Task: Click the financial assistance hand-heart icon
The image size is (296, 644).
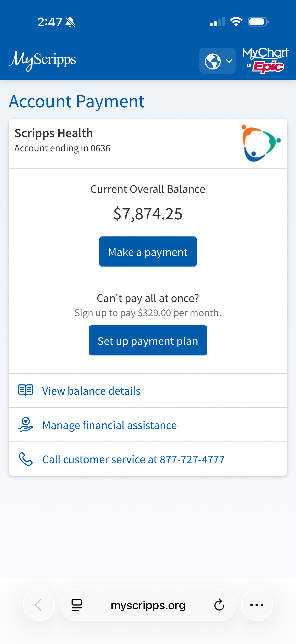Action: coord(26,424)
